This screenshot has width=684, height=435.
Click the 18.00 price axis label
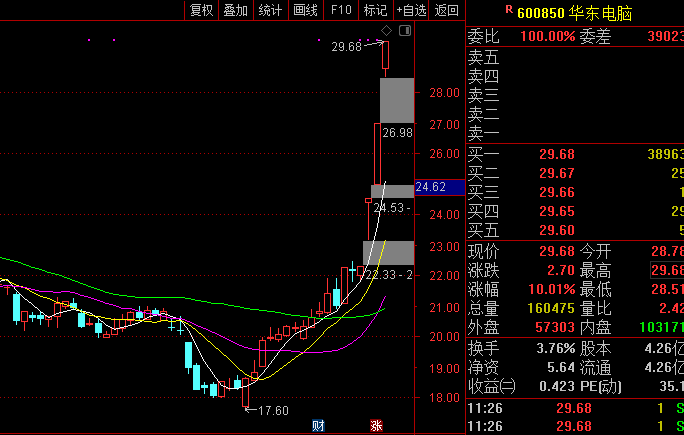tap(445, 397)
